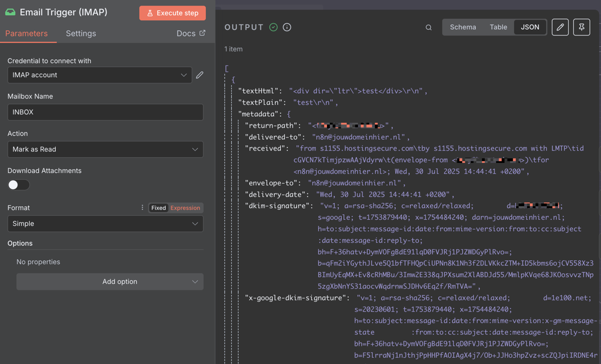
Task: Open the Format dropdown showing Simple
Action: [105, 223]
